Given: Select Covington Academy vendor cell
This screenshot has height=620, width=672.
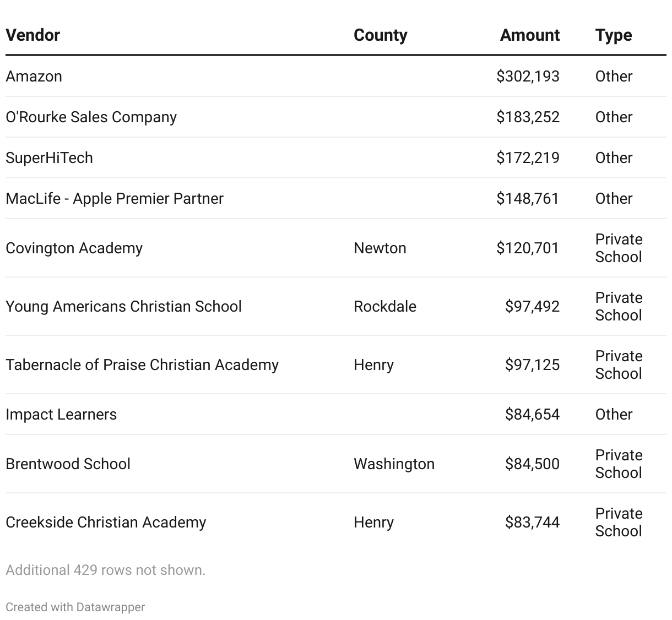Looking at the screenshot, I should click(x=74, y=248).
